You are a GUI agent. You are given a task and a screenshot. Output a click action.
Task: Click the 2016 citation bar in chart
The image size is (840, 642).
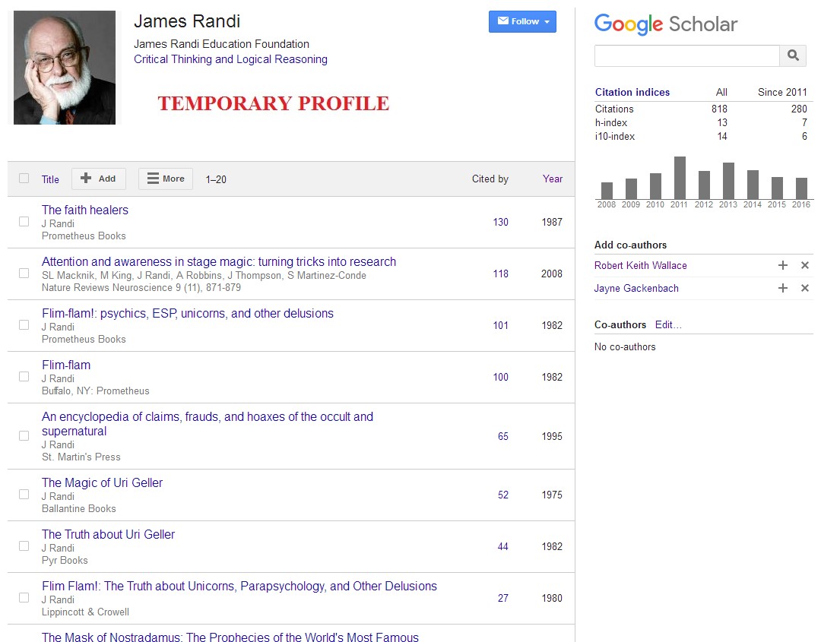point(801,188)
